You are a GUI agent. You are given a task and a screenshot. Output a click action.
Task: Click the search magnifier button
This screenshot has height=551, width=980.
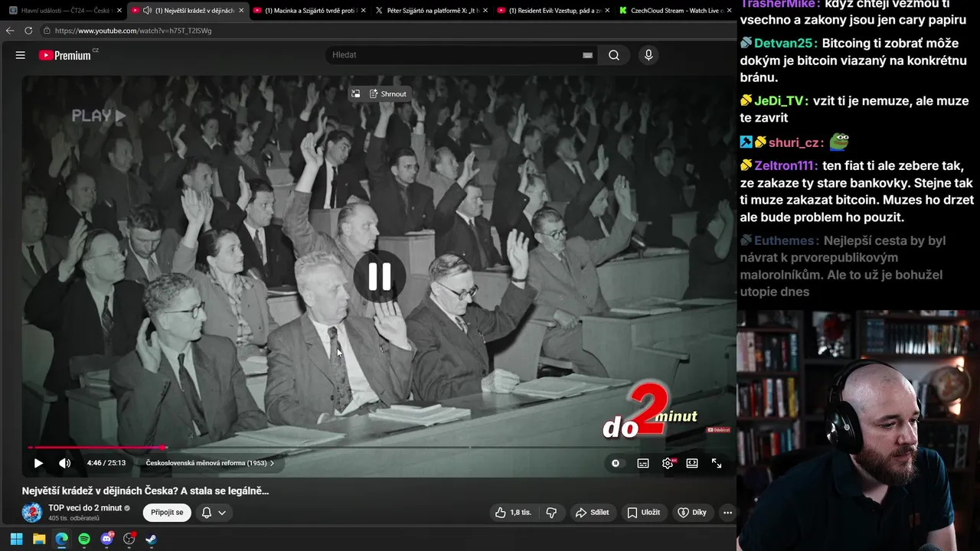click(x=614, y=55)
